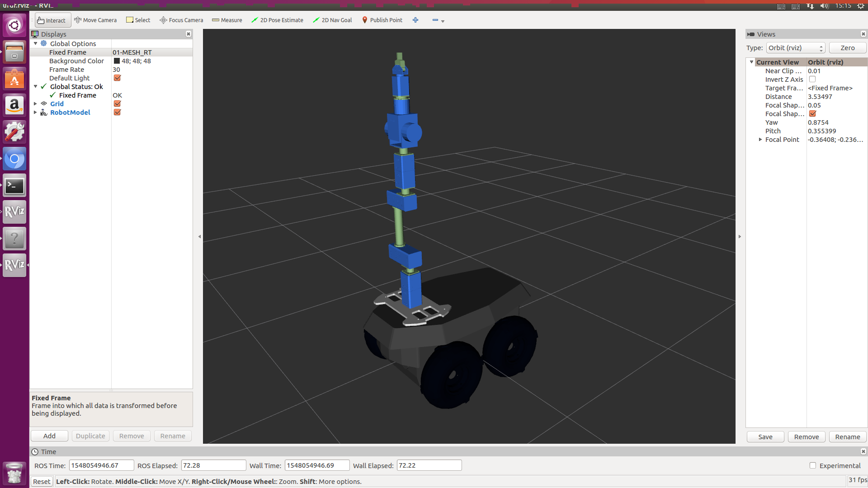This screenshot has width=868, height=488.
Task: Select the Move Camera tool
Action: click(x=95, y=20)
